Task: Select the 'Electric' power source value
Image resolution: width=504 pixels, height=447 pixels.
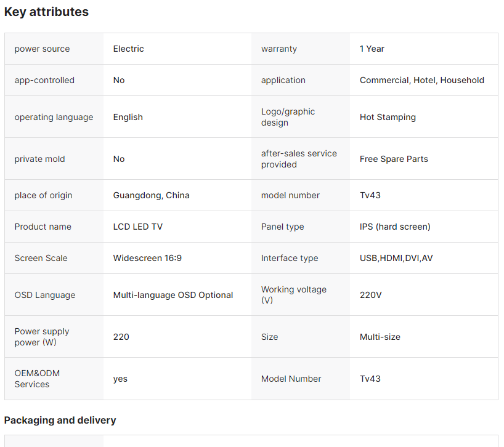Action: pos(128,49)
